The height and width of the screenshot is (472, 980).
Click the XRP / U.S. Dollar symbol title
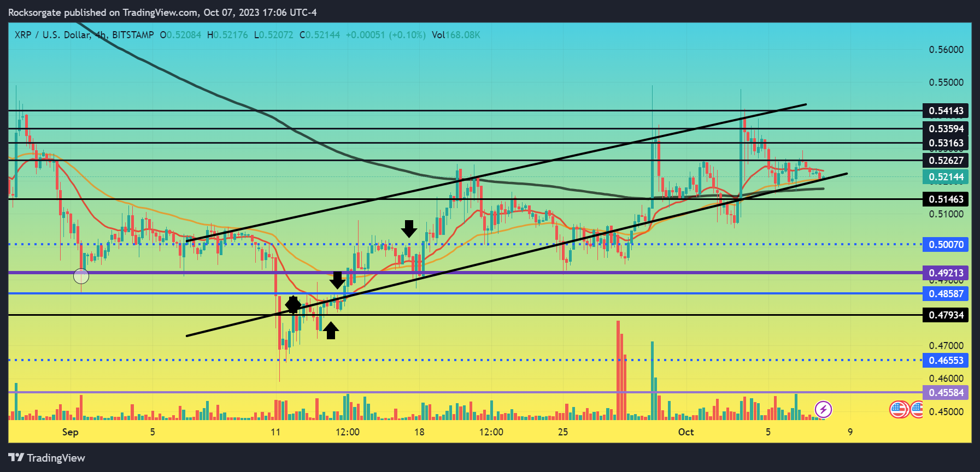pos(52,35)
